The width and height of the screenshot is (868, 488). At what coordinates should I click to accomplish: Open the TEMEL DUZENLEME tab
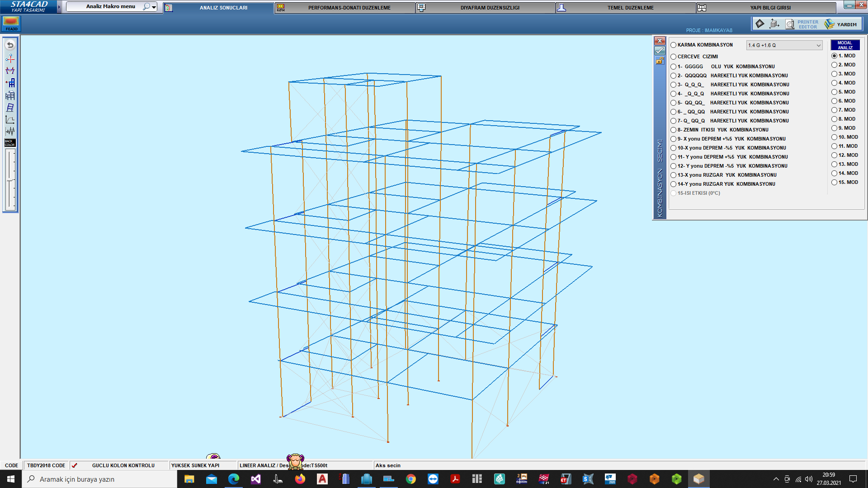pos(630,8)
